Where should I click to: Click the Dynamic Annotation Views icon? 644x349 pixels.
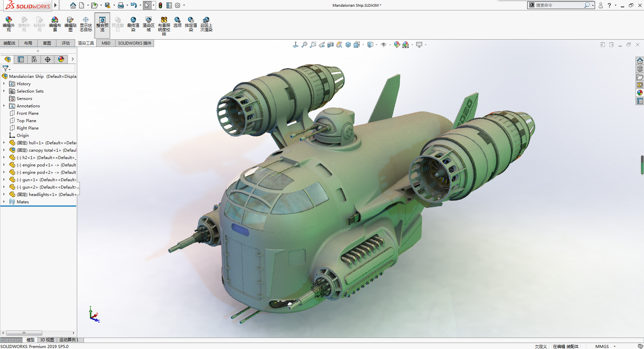pyautogui.click(x=339, y=45)
